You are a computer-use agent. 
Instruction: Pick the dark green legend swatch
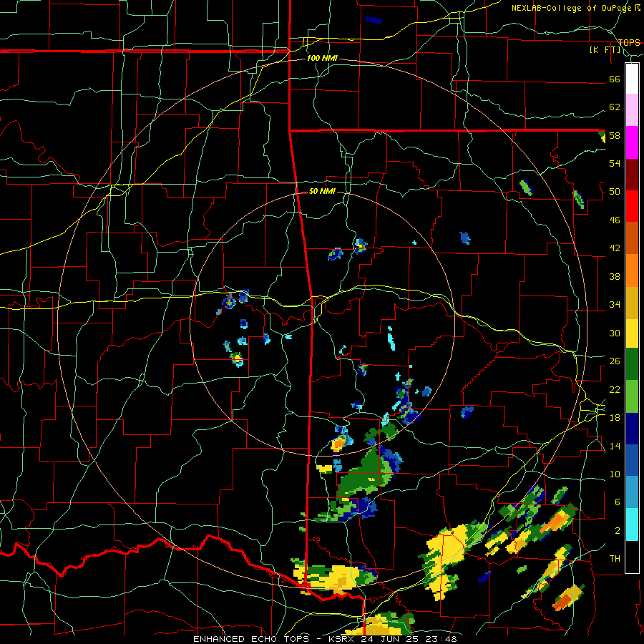click(632, 364)
